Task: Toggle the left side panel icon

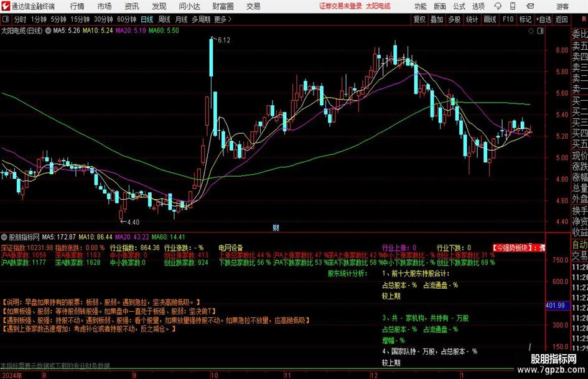Action: [x=5, y=19]
